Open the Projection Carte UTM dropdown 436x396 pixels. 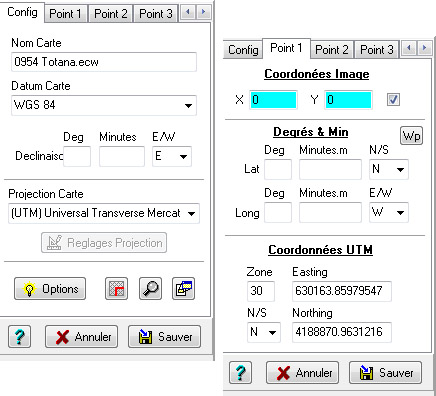point(104,213)
